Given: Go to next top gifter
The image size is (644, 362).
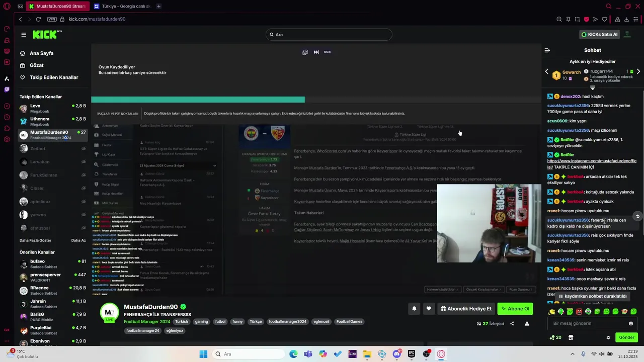Looking at the screenshot, I should coord(638,71).
